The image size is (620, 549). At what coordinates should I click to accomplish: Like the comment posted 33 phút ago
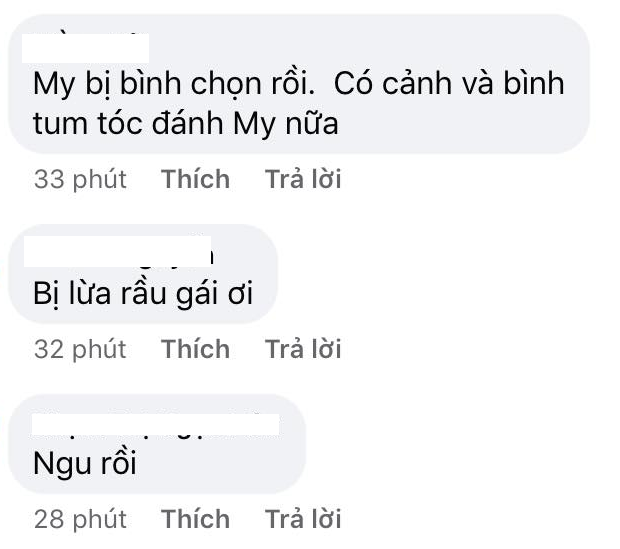coord(196,179)
